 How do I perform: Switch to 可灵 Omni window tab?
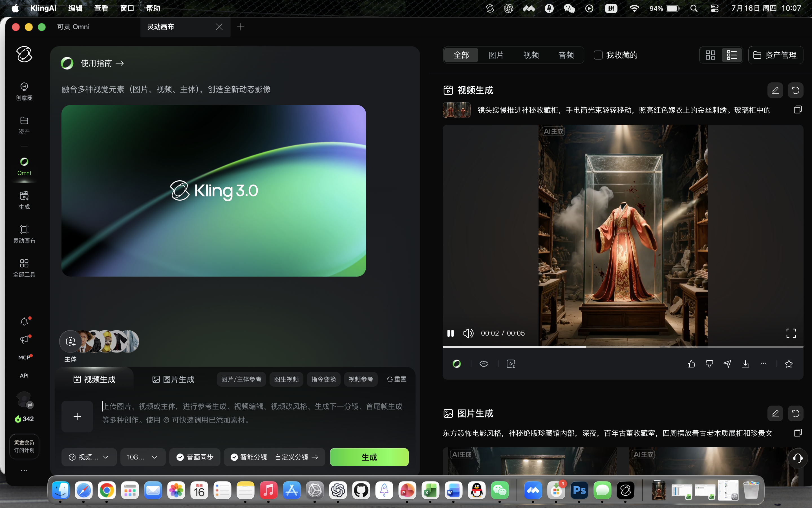(x=74, y=27)
